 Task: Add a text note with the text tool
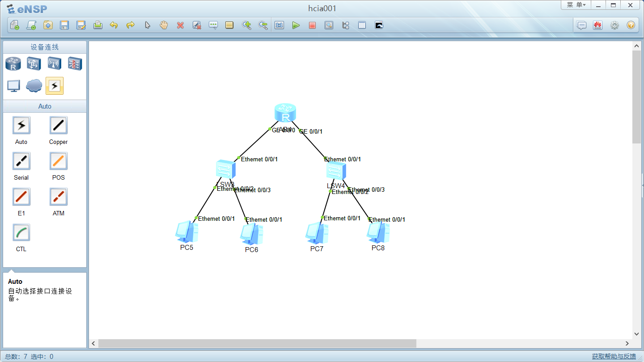point(213,25)
